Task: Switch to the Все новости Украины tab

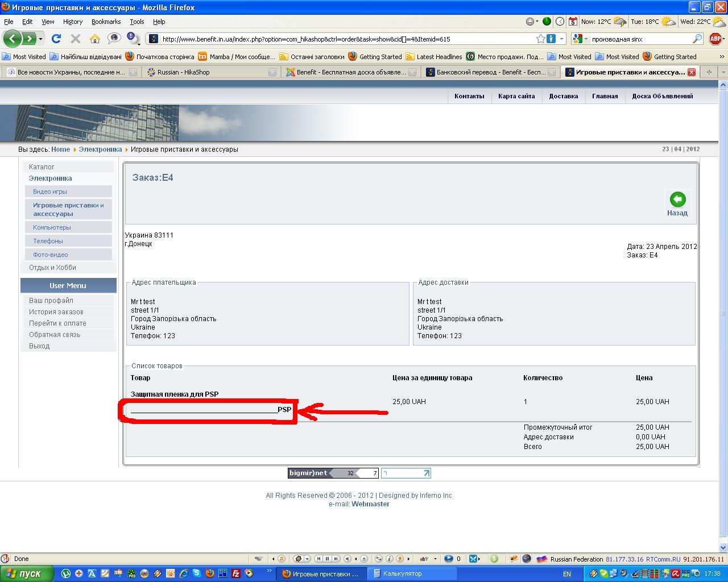Action: [71, 72]
